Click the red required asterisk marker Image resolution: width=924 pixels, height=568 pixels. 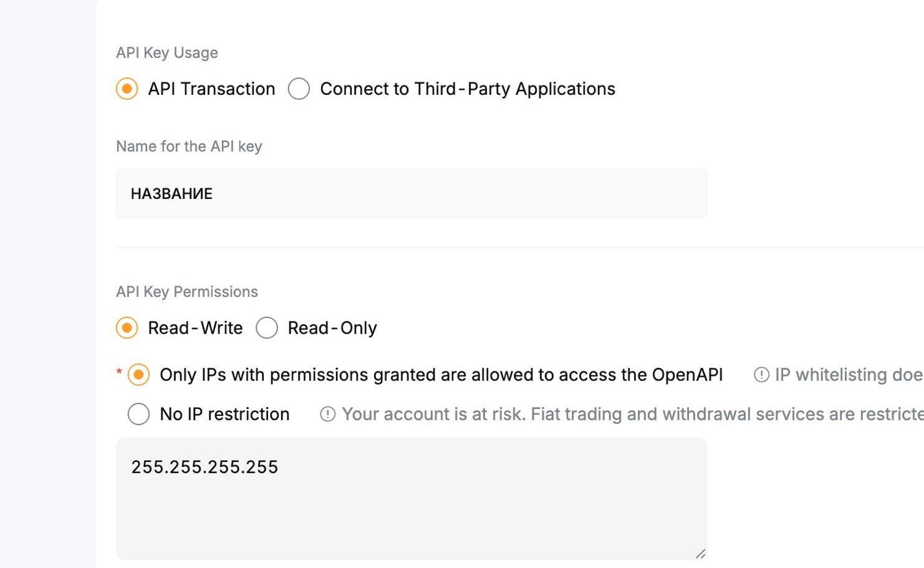pyautogui.click(x=119, y=372)
